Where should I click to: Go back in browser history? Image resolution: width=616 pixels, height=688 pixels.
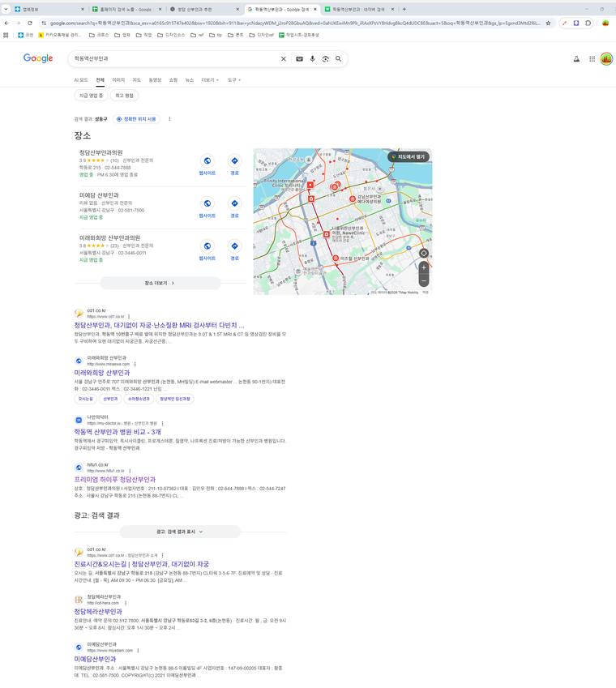pyautogui.click(x=6, y=24)
